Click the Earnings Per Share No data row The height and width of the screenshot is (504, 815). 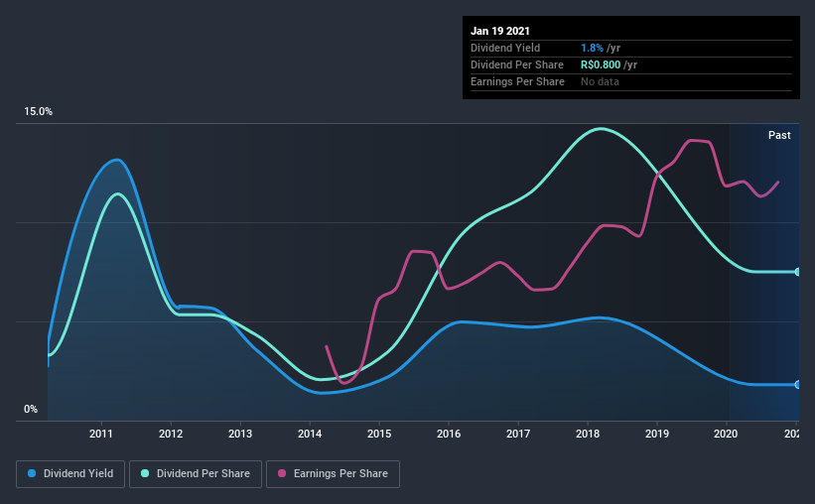pyautogui.click(x=631, y=81)
